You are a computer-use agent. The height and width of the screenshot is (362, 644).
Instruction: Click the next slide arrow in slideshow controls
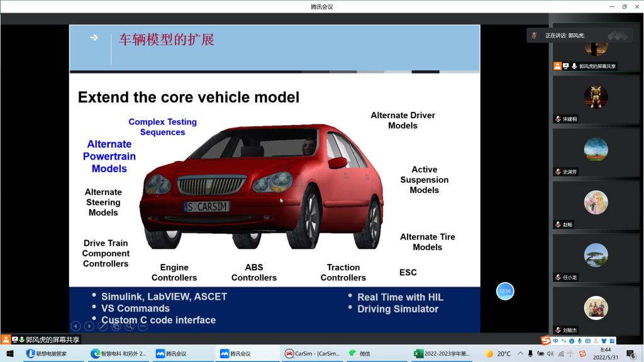tap(89, 326)
